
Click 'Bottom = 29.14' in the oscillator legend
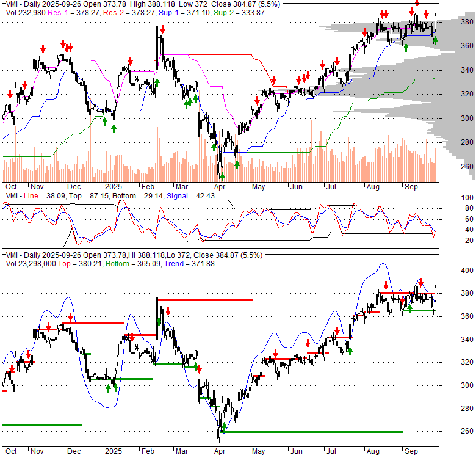click(138, 196)
